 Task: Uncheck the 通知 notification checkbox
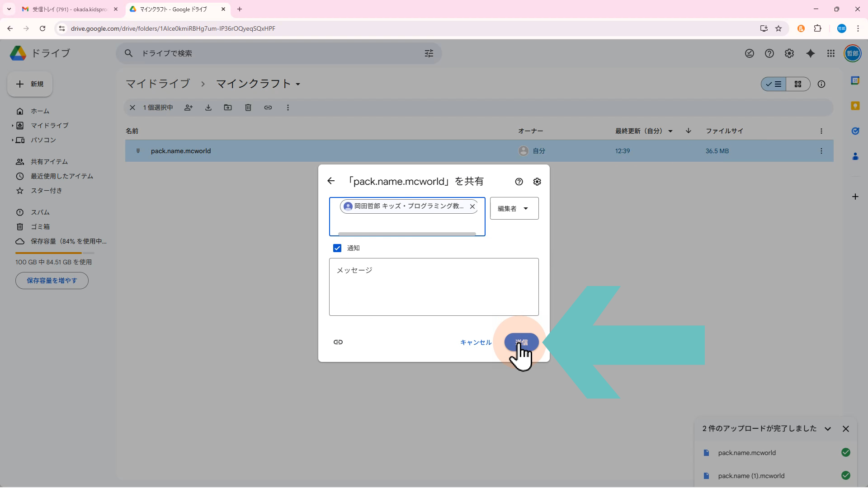[x=337, y=248]
